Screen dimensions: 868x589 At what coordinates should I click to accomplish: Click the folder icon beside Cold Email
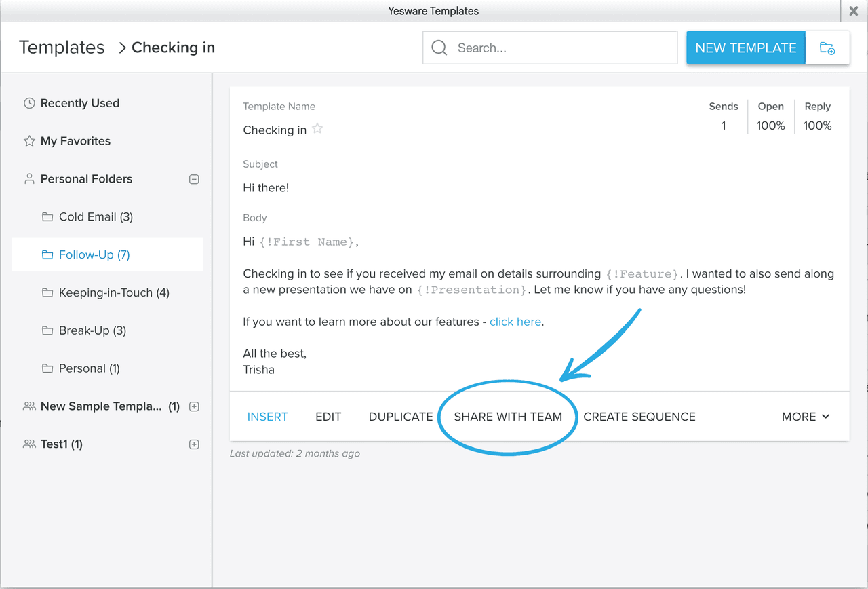coord(47,216)
